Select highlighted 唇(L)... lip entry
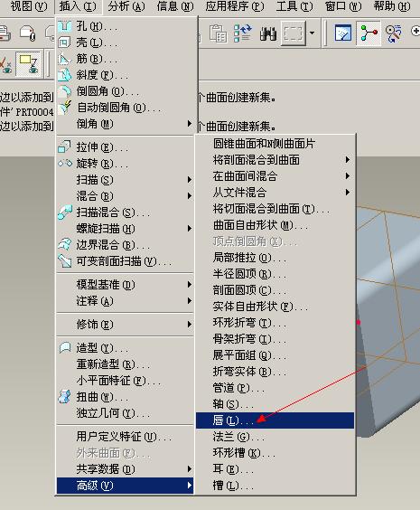 click(x=275, y=420)
